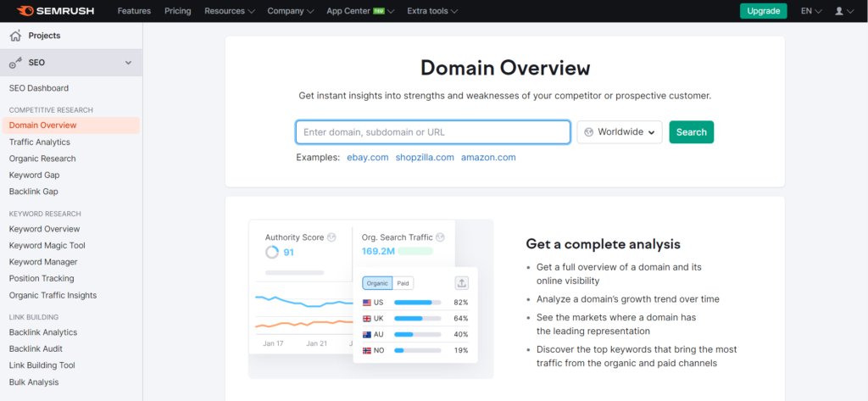The height and width of the screenshot is (401, 868).
Task: Open Organic Research in sidebar
Action: (42, 159)
